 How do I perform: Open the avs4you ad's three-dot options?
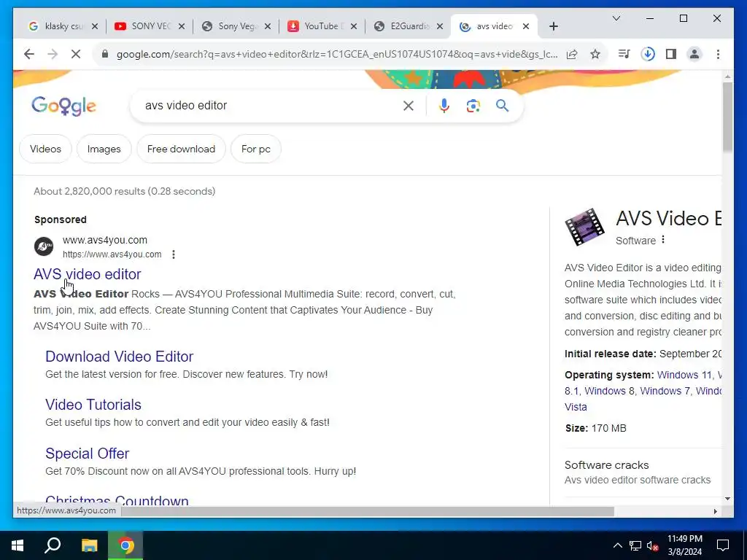coord(174,254)
